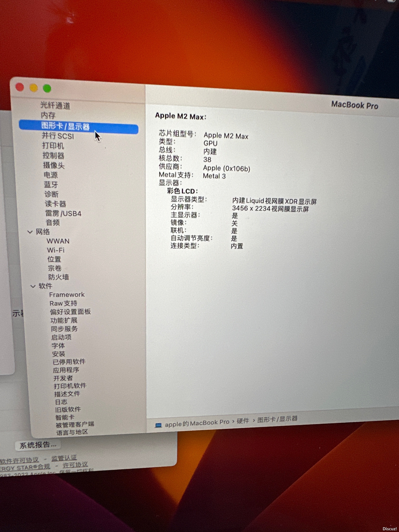Open 位置 under 网络
Image resolution: width=399 pixels, height=532 pixels.
[x=54, y=259]
